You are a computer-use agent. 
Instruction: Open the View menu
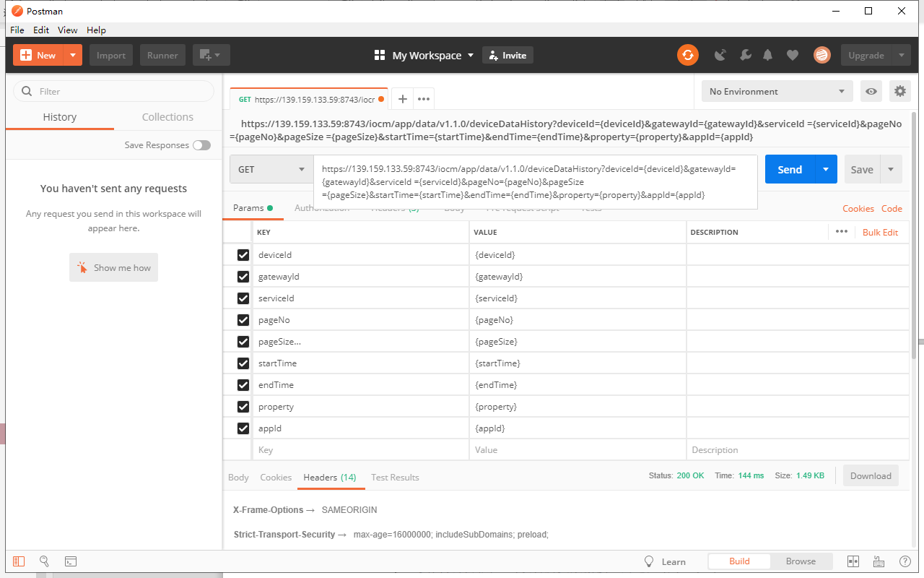[68, 30]
